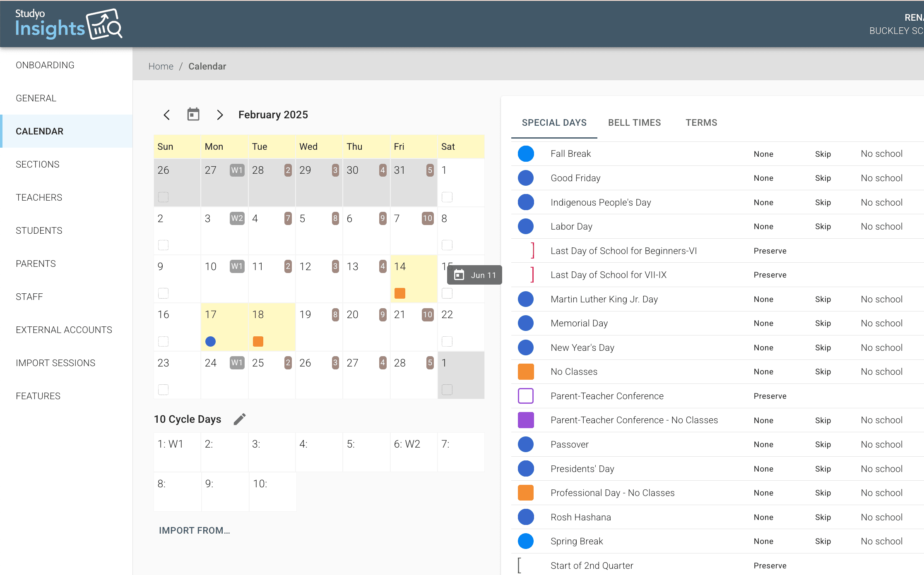Switch to the Bell Times tab
This screenshot has width=924, height=575.
(634, 123)
